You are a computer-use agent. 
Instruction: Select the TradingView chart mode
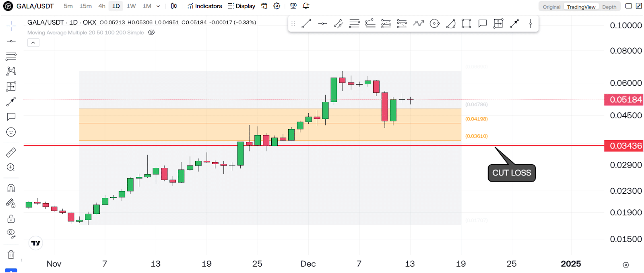click(581, 7)
